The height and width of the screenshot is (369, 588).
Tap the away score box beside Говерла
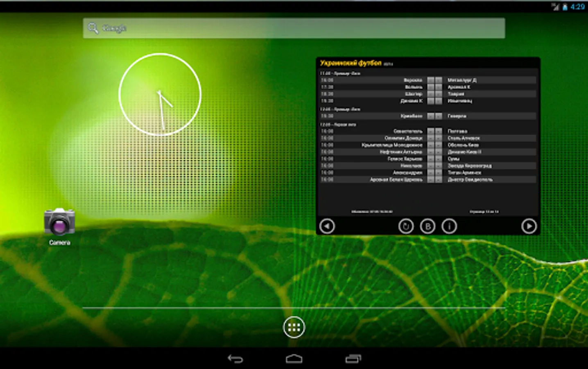(439, 116)
